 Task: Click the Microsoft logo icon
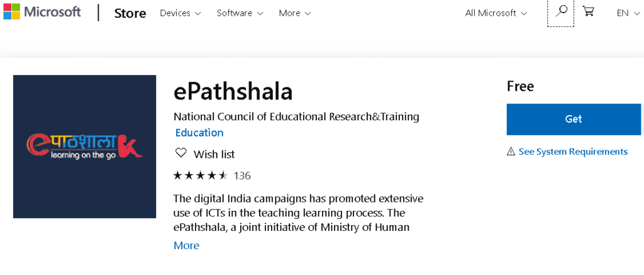(11, 12)
